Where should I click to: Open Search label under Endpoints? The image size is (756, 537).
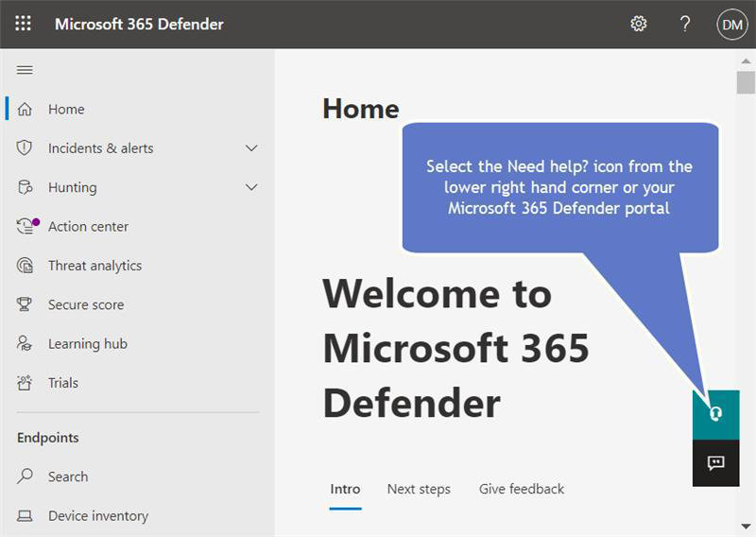coord(68,476)
